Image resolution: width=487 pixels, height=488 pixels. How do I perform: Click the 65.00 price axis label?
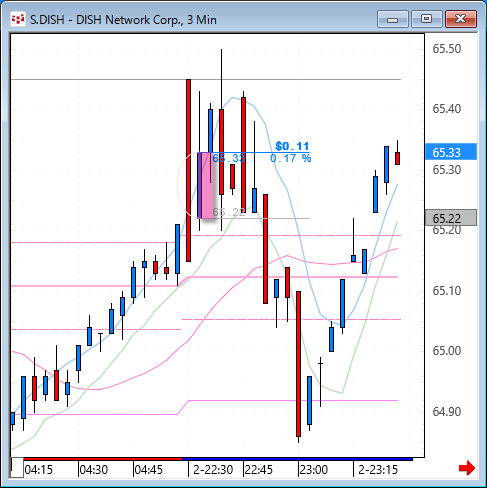click(x=447, y=351)
